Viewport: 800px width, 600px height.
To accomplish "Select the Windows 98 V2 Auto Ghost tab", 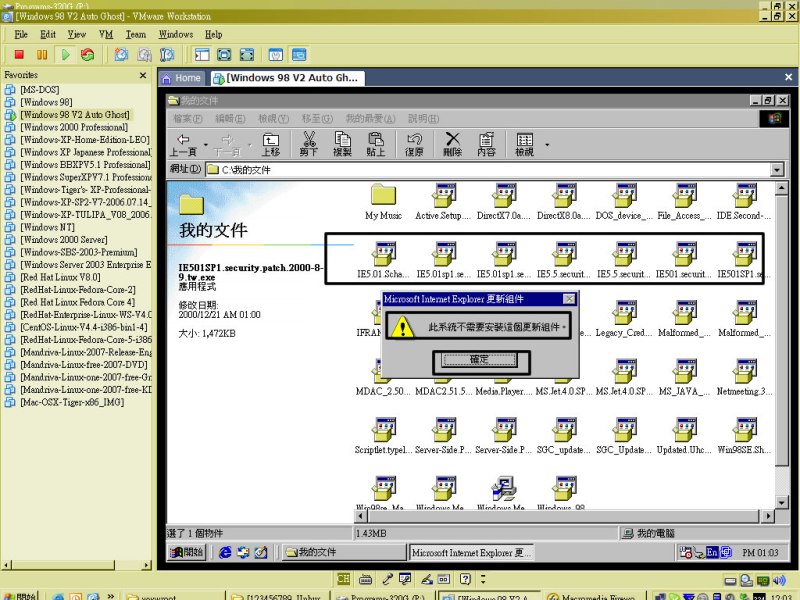I will 287,78.
